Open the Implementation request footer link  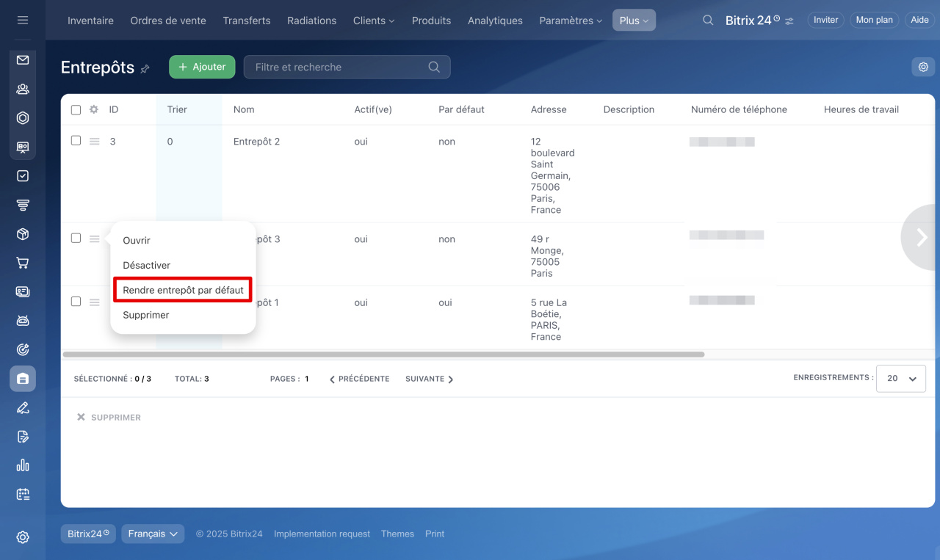click(322, 534)
